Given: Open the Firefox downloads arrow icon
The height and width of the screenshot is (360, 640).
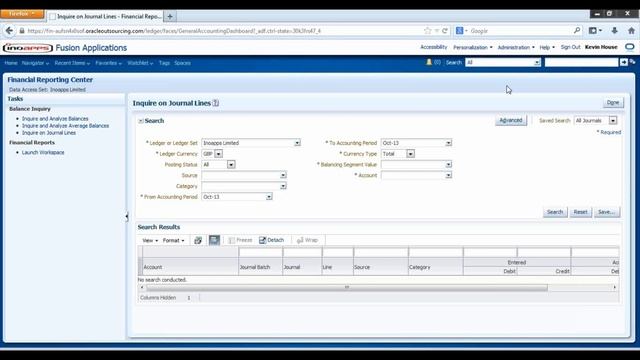Looking at the screenshot, I should (614, 31).
